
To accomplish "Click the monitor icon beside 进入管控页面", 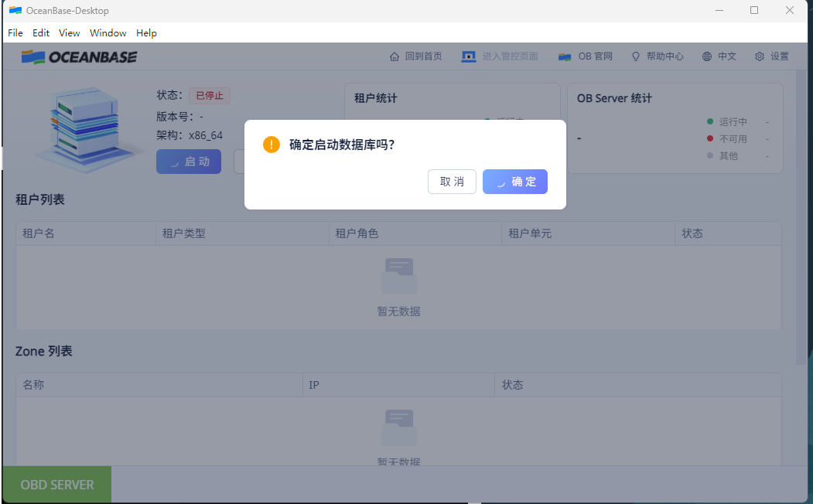I will click(x=469, y=56).
